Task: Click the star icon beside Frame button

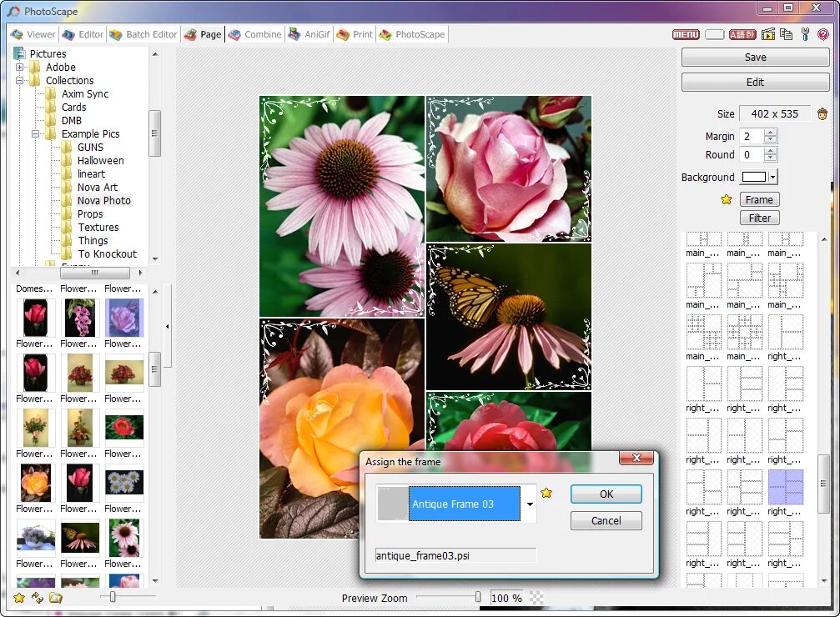Action: point(727,200)
